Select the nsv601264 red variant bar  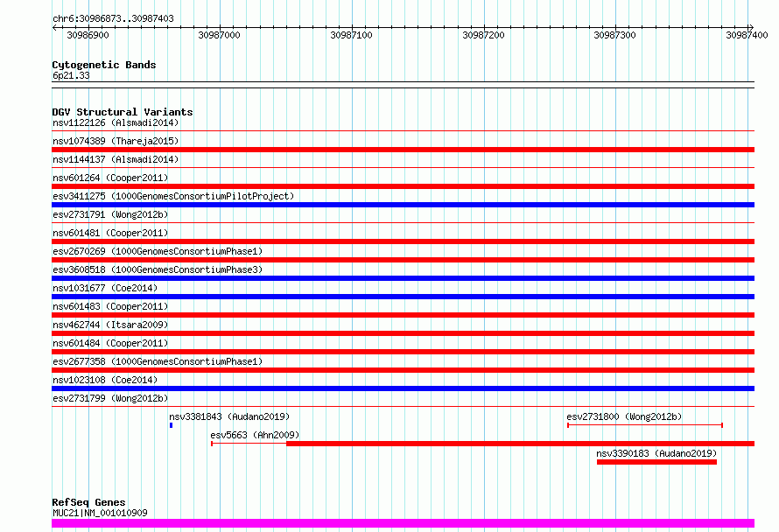[x=403, y=186]
